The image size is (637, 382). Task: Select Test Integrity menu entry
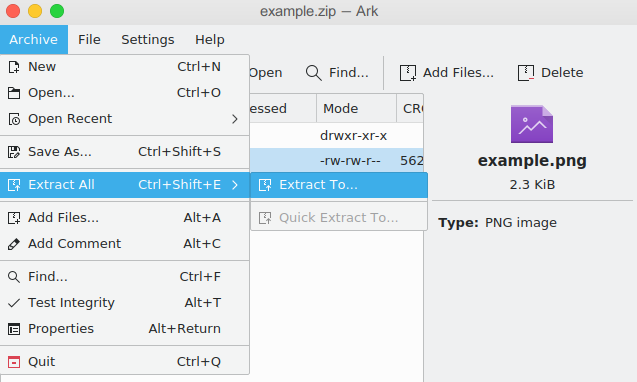click(124, 303)
